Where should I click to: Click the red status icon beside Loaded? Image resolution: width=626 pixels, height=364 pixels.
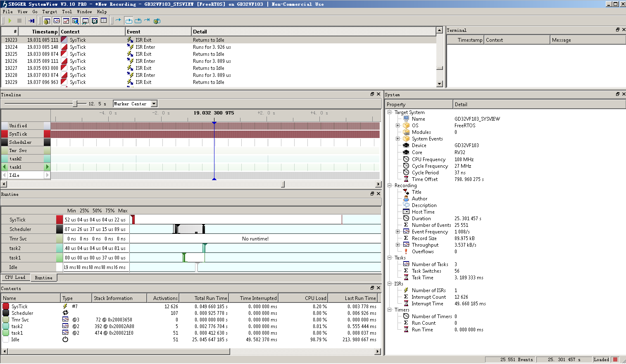click(615, 359)
